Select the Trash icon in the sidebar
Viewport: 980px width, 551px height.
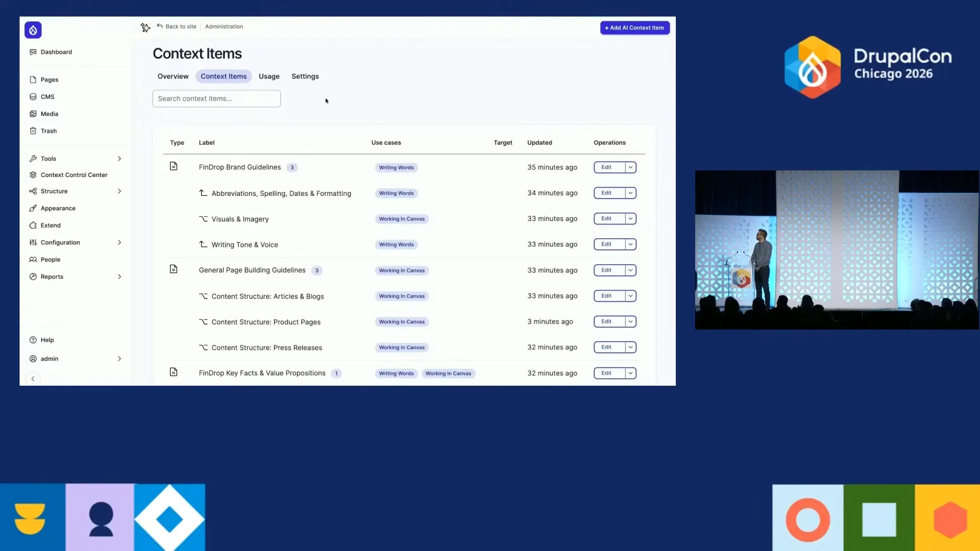coord(33,131)
